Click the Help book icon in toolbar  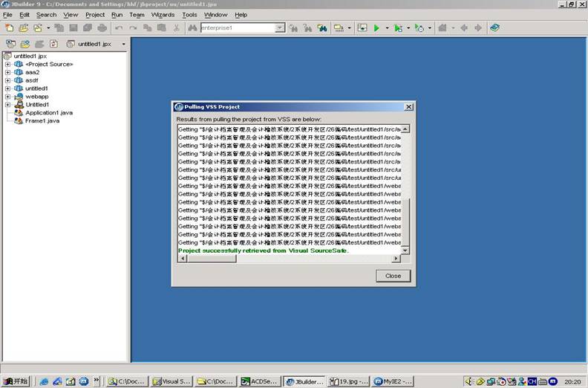pos(495,28)
